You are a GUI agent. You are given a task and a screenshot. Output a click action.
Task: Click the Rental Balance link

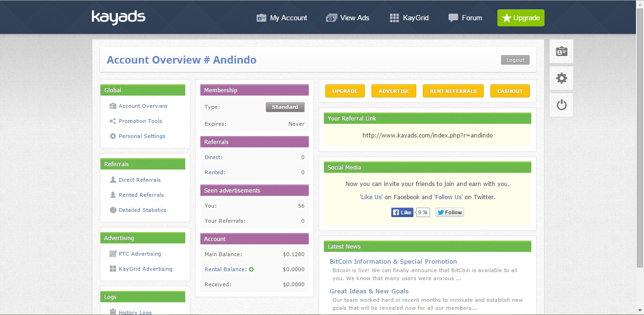[226, 269]
